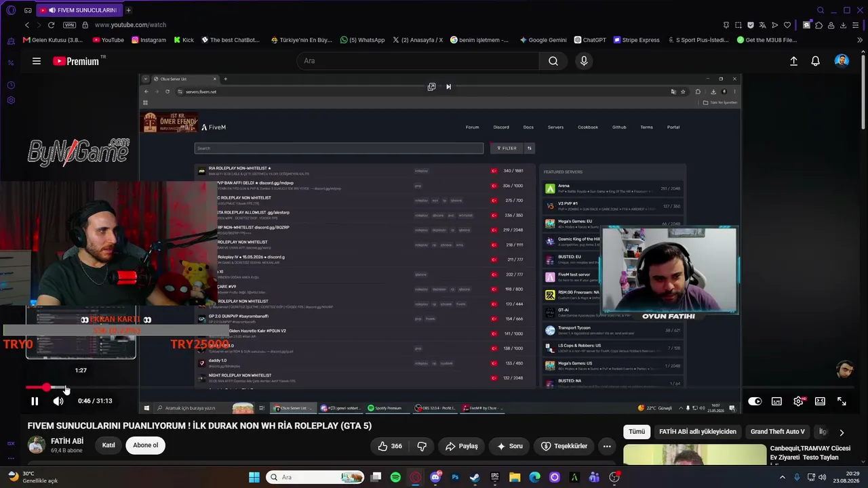Toggle the VPN badge in address bar
The width and height of the screenshot is (868, 488).
click(69, 25)
